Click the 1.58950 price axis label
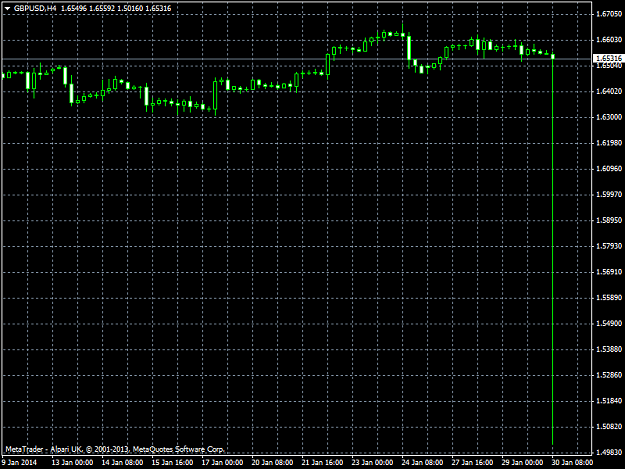Viewport: 625px width, 469px height. pos(609,220)
